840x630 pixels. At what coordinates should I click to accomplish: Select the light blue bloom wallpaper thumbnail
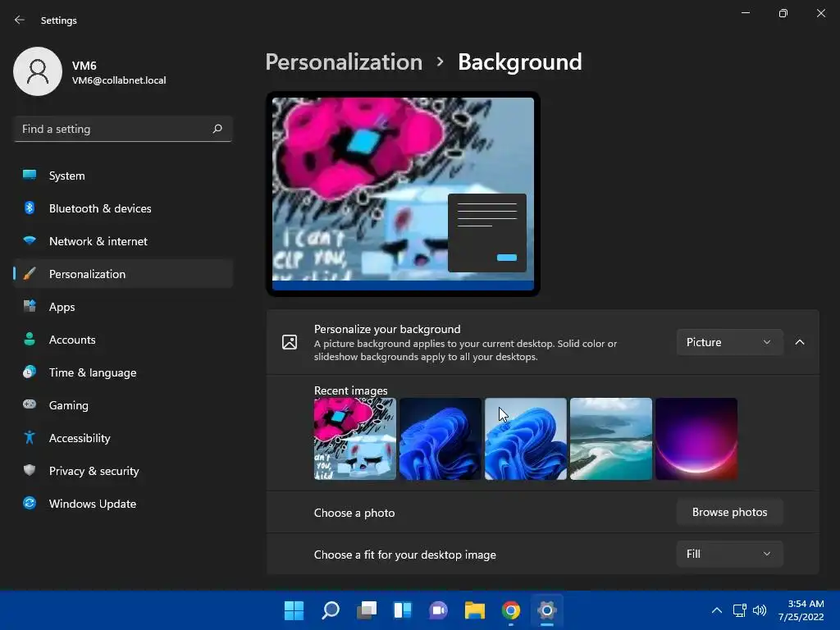526,439
